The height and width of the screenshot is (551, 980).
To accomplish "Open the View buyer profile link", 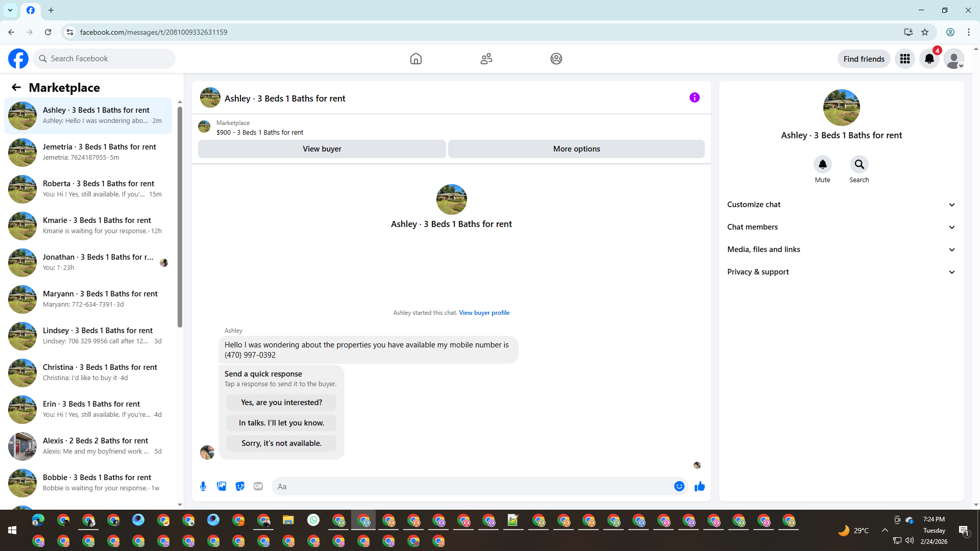I will coord(484,313).
